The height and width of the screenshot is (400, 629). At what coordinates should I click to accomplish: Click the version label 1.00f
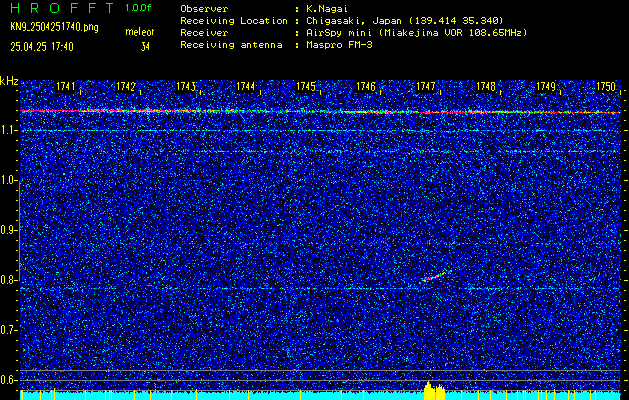point(138,8)
